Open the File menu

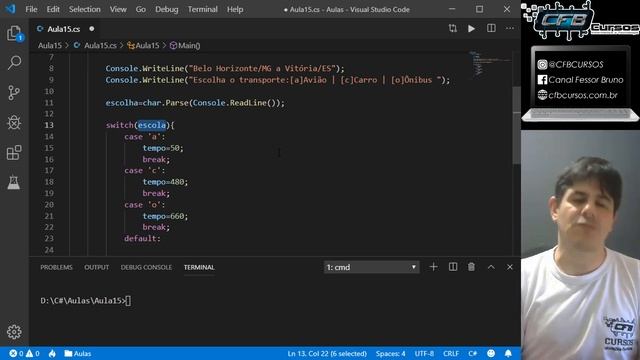tap(31, 9)
